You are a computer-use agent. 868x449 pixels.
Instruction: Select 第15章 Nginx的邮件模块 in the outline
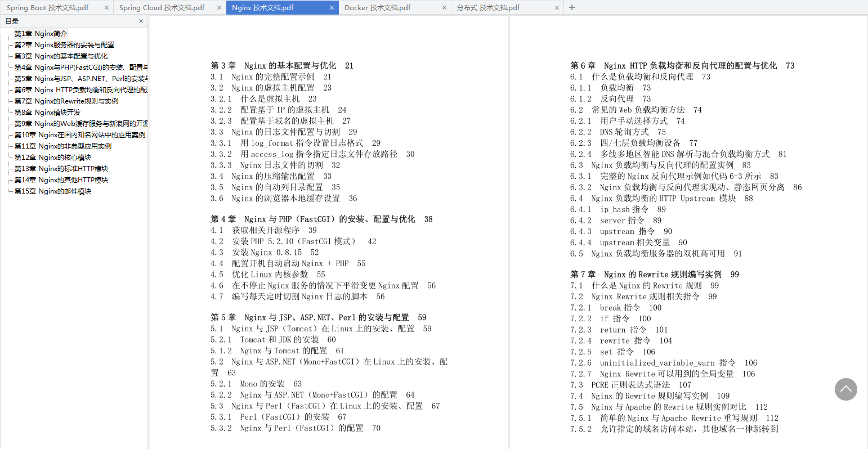click(53, 191)
